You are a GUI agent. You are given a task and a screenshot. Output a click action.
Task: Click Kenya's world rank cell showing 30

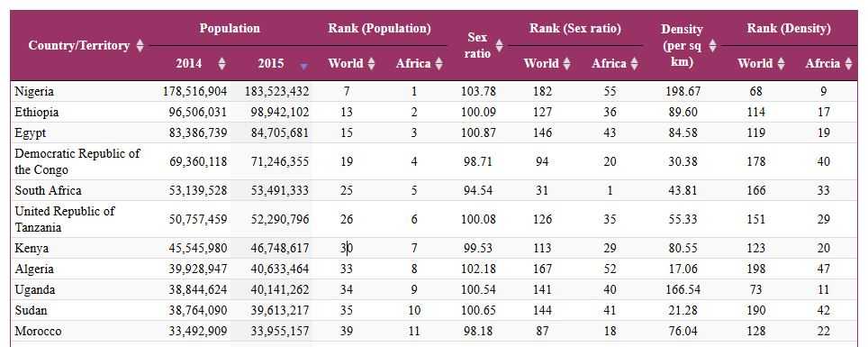pyautogui.click(x=347, y=248)
